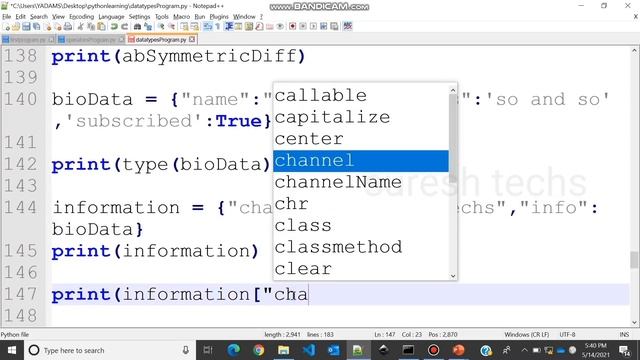Screen dimensions: 640x360
Task: Toggle file monitoring eye icon
Action: [x=280, y=27]
